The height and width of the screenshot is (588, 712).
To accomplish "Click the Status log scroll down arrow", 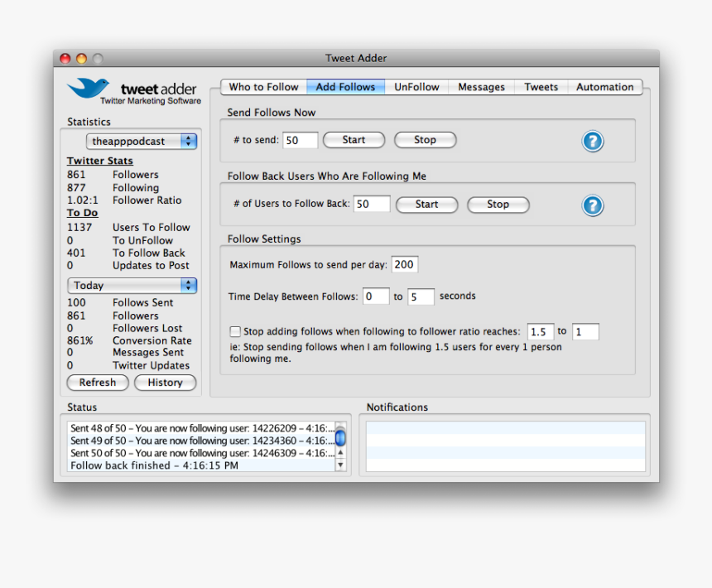I will tap(340, 465).
